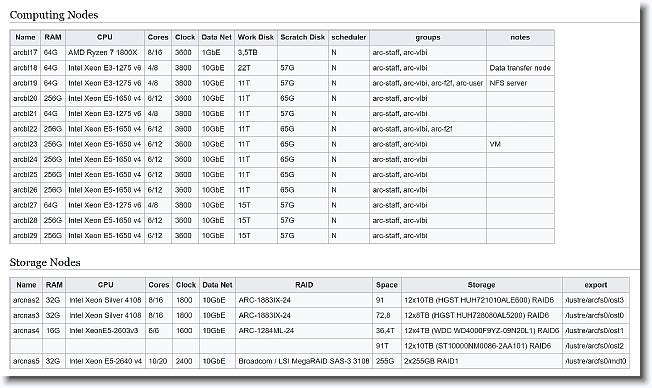Click the 12x4TB WDC storage cell
652x388 pixels.
coord(482,331)
